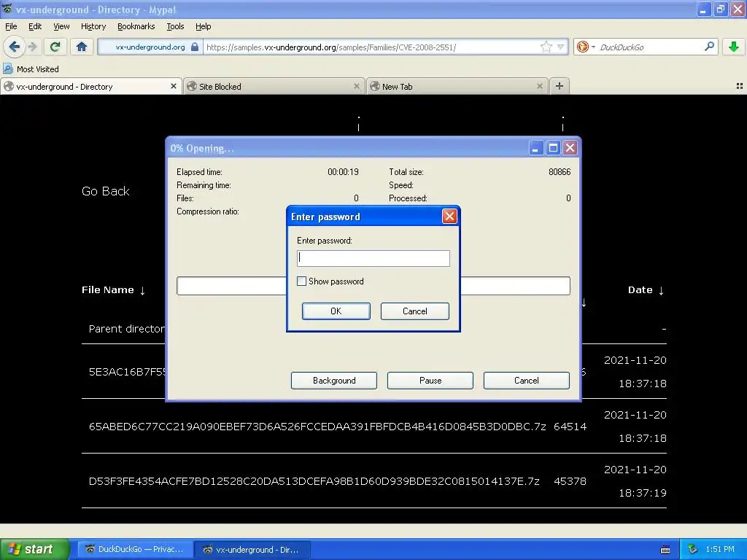The height and width of the screenshot is (560, 747).
Task: Click the forward navigation arrow
Action: (x=33, y=47)
